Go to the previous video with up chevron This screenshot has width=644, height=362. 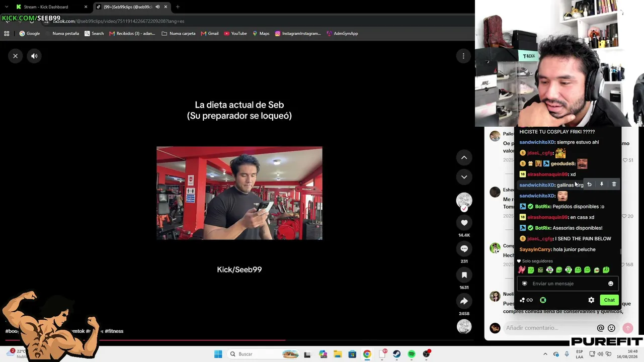(464, 158)
